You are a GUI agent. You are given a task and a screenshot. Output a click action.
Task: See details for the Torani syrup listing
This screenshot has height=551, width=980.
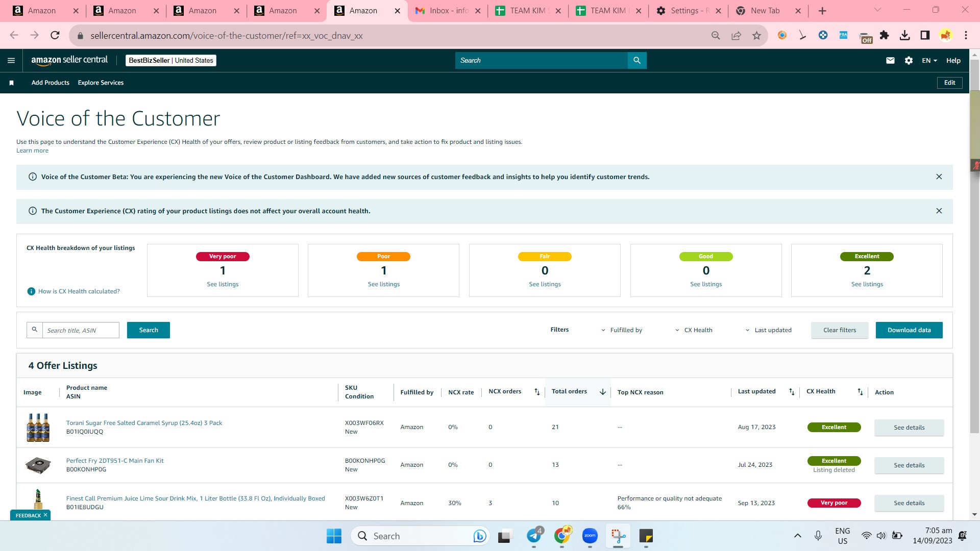909,428
